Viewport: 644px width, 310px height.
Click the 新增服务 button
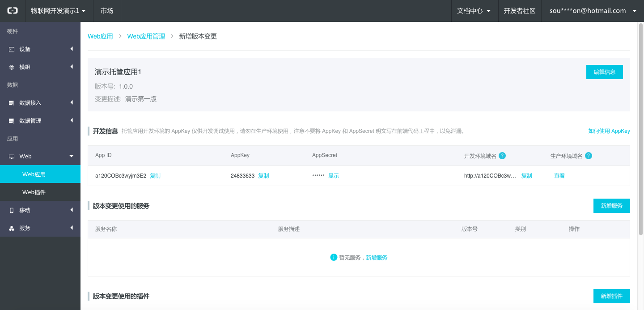pos(611,206)
